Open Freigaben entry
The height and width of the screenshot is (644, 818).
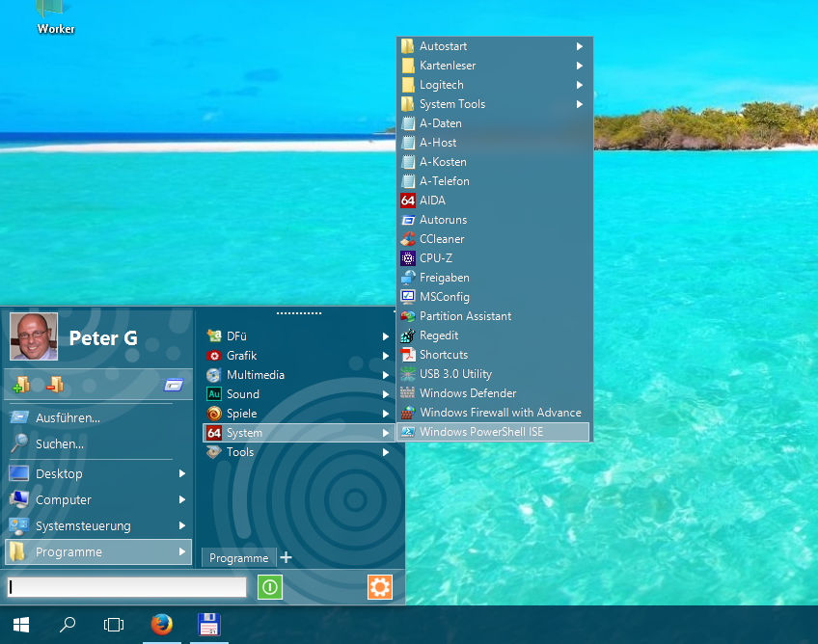pos(495,278)
